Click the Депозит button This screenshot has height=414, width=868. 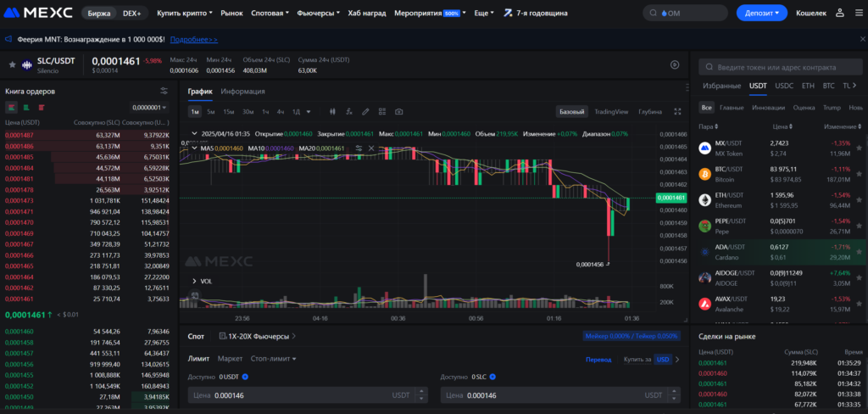pos(762,13)
